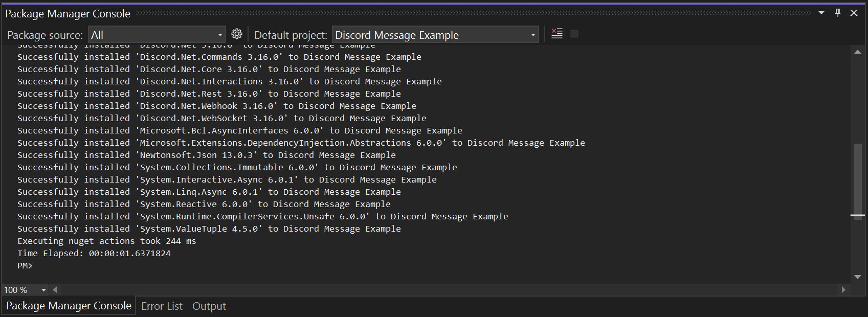Click the scroll up arrow
This screenshot has height=317, width=868.
click(858, 52)
